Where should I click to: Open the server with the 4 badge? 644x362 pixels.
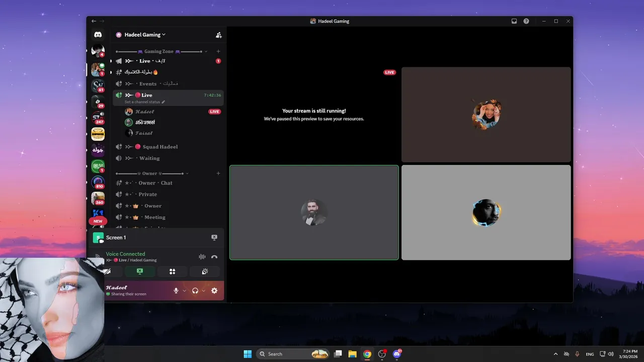pos(98,50)
